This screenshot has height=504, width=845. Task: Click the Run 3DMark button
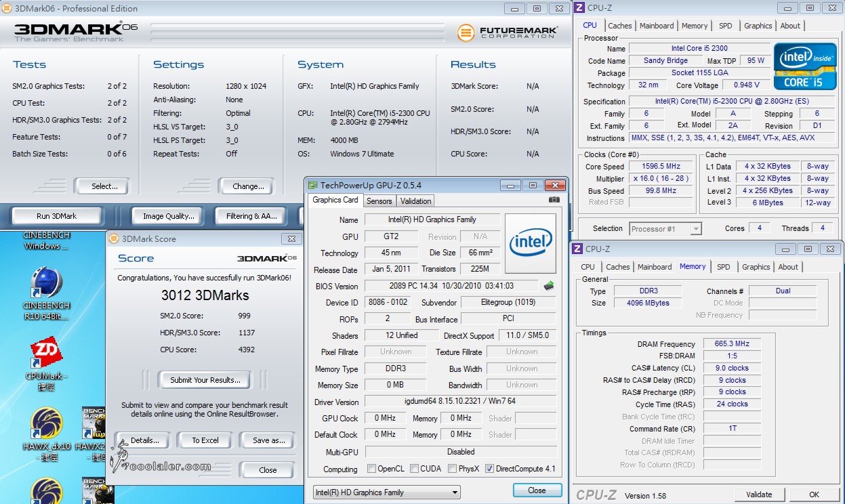57,216
